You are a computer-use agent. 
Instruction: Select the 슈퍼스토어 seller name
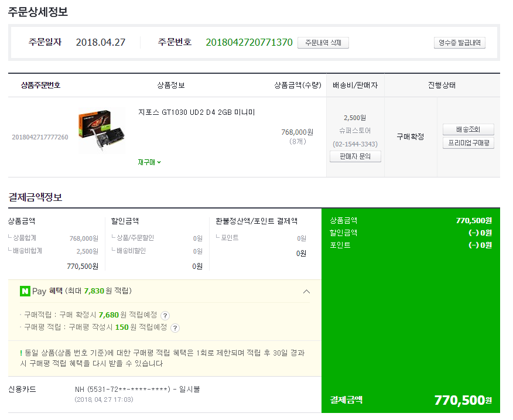pos(355,131)
